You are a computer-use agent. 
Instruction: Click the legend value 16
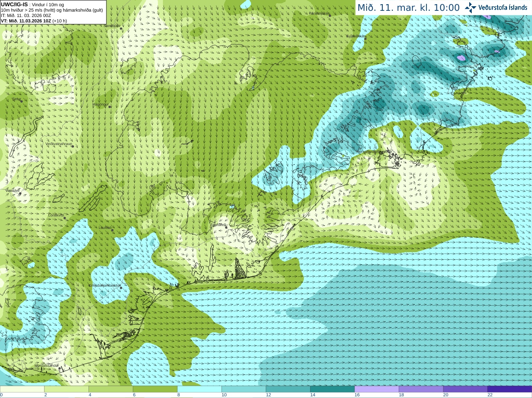pos(357,395)
